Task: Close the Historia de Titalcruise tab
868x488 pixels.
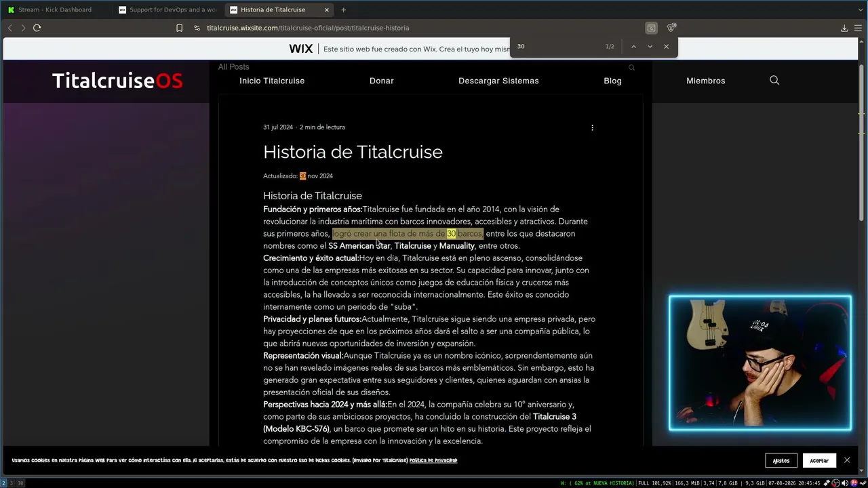Action: coord(327,9)
